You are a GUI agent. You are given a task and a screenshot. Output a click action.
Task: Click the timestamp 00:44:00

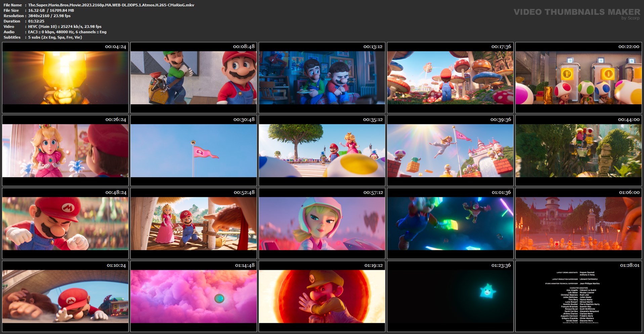[x=629, y=120]
